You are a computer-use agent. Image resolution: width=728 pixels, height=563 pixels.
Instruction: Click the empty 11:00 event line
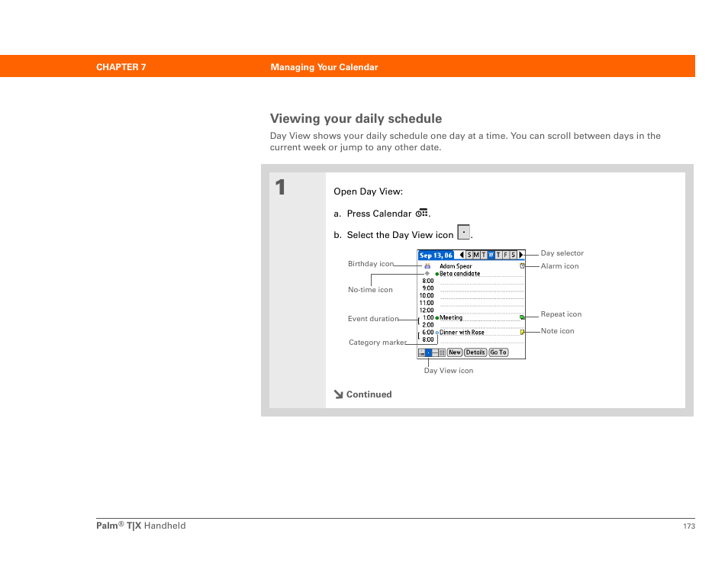(x=482, y=303)
